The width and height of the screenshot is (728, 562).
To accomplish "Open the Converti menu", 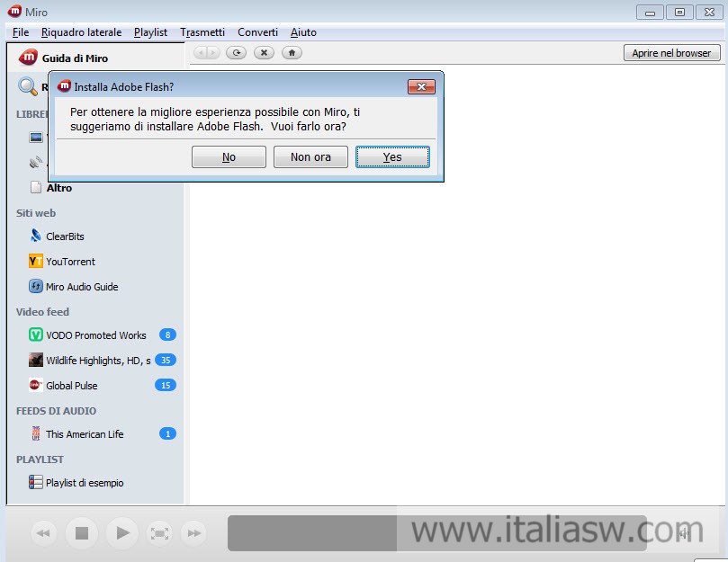I will [257, 32].
